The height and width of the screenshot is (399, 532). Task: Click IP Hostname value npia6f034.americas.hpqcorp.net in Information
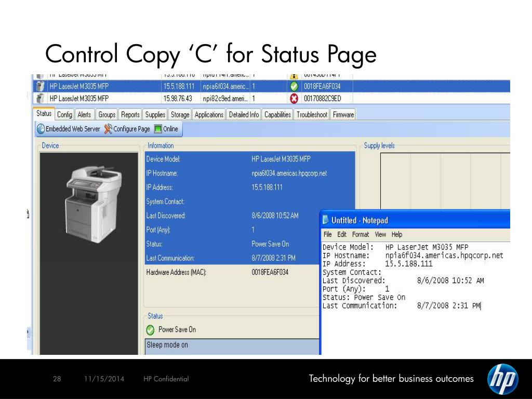pos(289,174)
